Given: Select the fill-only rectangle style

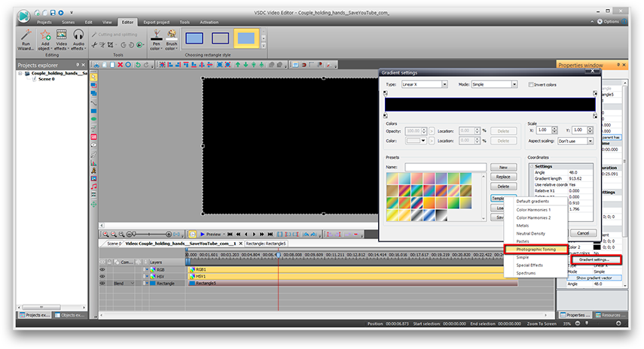Looking at the screenshot, I should pos(246,38).
